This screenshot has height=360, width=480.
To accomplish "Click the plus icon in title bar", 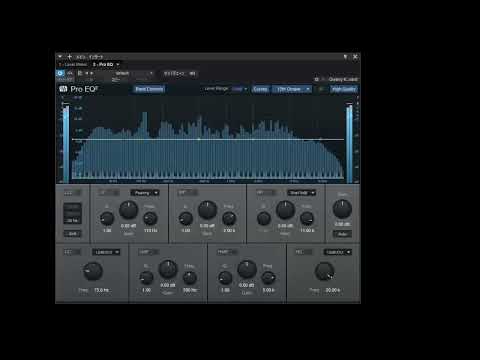I will (69, 57).
